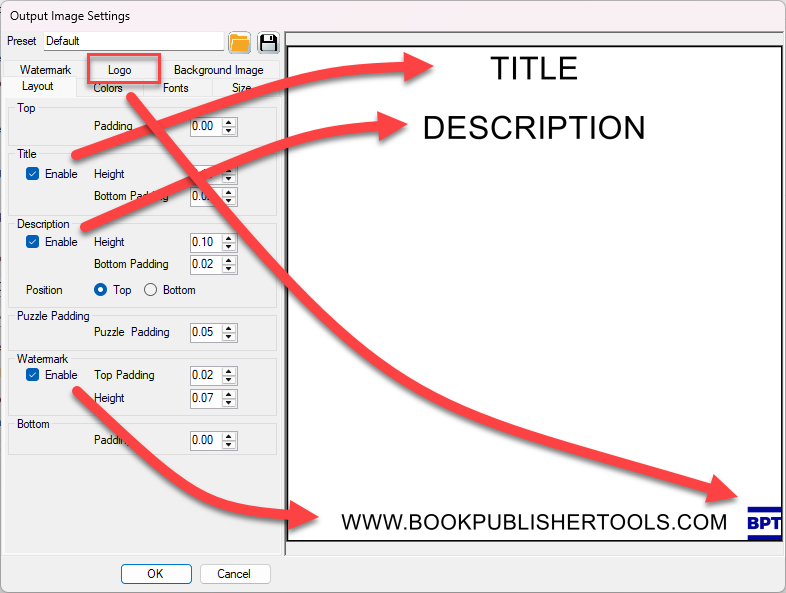786x593 pixels.
Task: Toggle the Watermark Enable checkbox
Action: (33, 375)
